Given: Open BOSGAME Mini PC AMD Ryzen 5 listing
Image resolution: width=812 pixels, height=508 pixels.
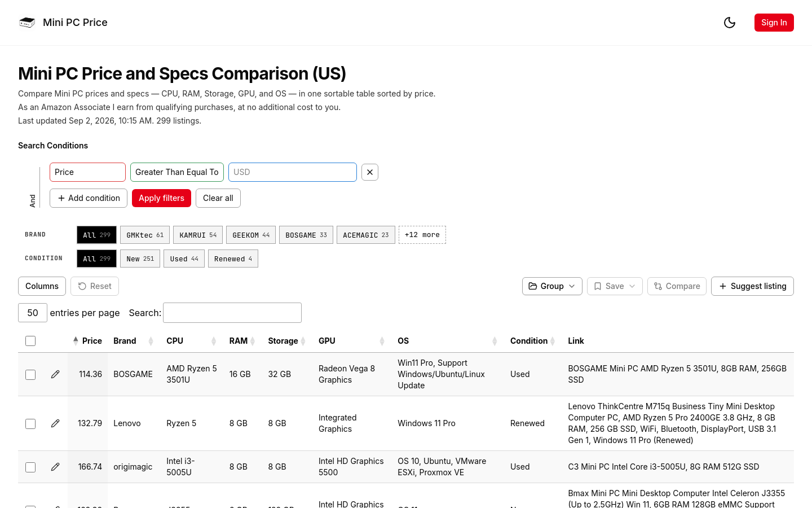Looking at the screenshot, I should tap(677, 374).
